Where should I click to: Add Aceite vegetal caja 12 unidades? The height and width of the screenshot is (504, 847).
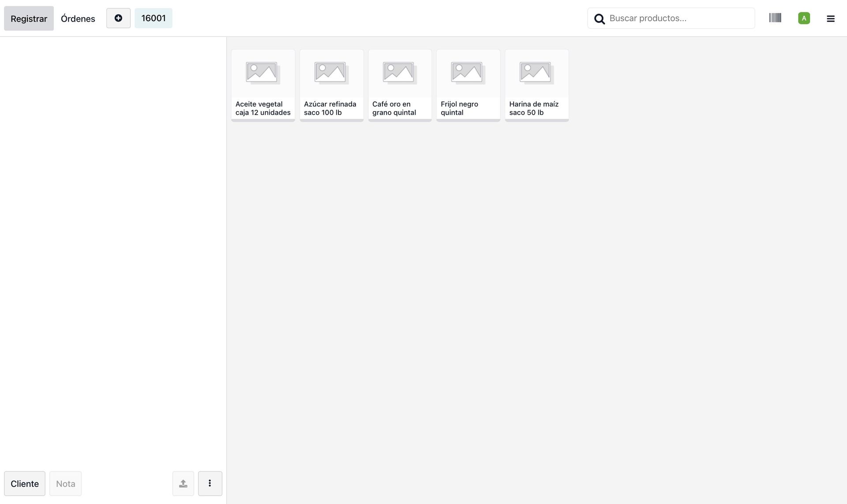pyautogui.click(x=263, y=85)
